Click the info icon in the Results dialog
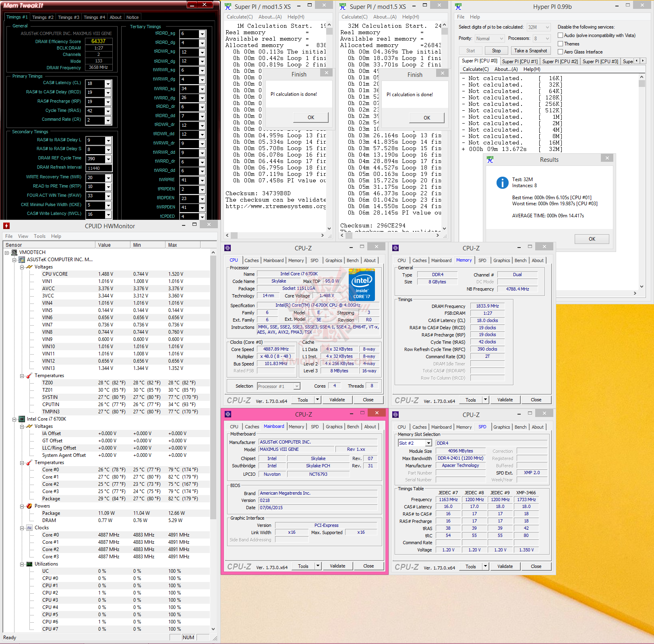The image size is (654, 644). pos(502,183)
